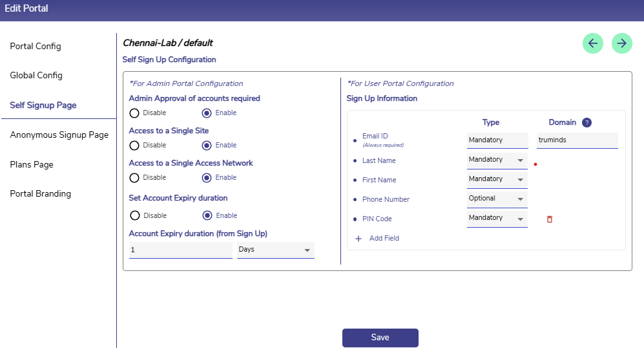Open the Plans Page tab
Screen dimensions: 644x348
click(31, 165)
